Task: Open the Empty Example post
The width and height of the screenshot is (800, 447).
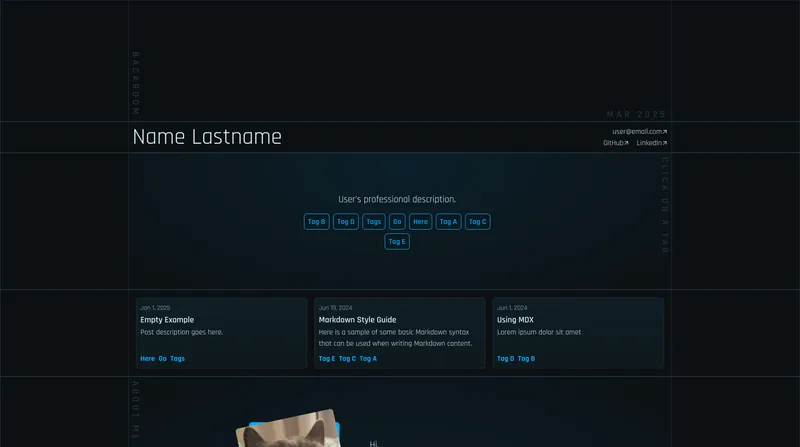Action: click(x=167, y=320)
